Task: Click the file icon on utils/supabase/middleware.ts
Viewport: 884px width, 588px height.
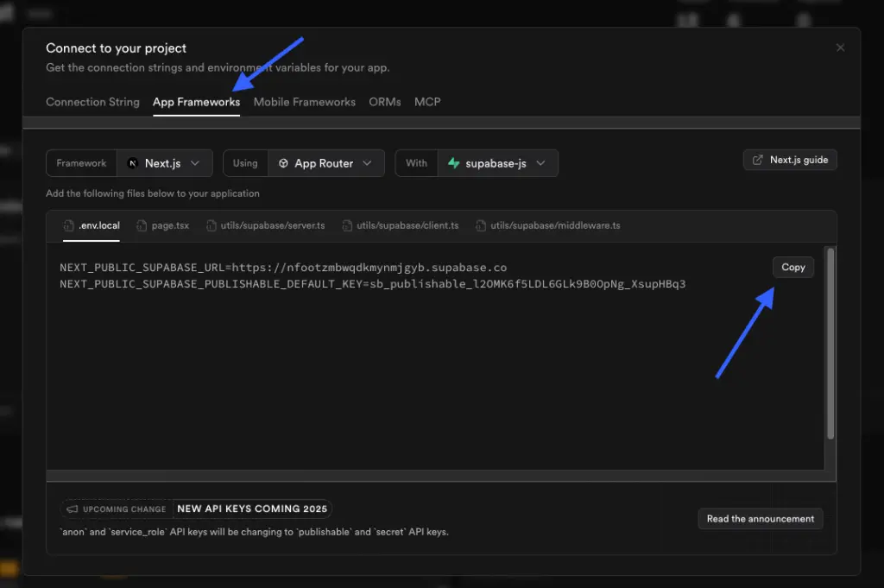Action: (x=480, y=225)
